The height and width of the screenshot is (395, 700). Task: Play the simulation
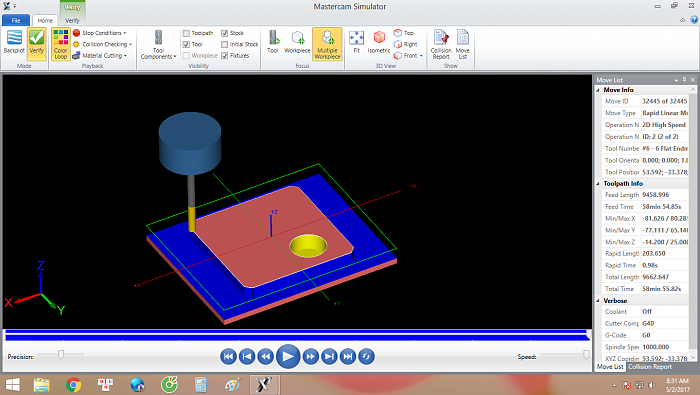[288, 356]
